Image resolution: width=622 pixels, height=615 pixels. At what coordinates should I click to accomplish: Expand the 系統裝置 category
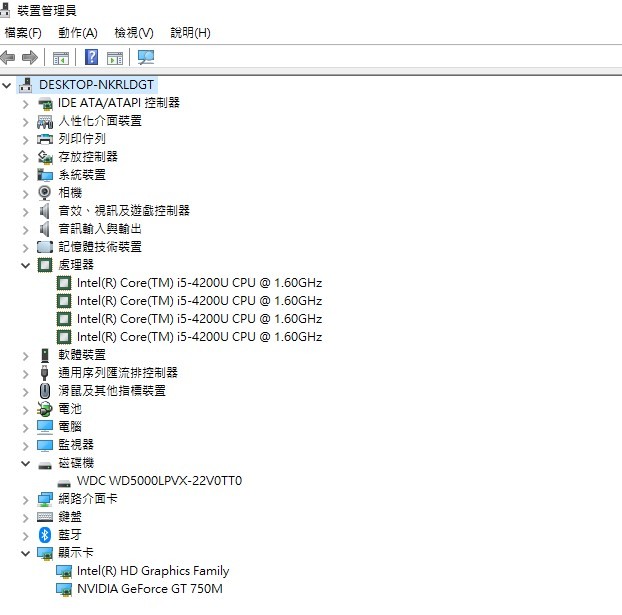pyautogui.click(x=25, y=176)
